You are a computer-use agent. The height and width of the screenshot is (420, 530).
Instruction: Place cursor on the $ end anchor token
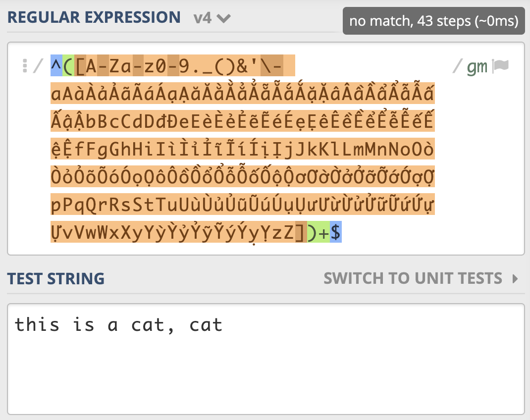tap(336, 232)
